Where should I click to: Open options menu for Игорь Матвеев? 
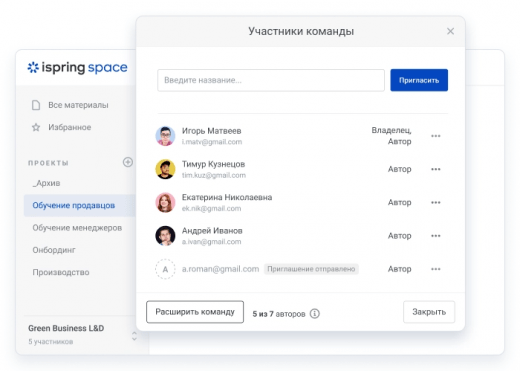click(436, 136)
